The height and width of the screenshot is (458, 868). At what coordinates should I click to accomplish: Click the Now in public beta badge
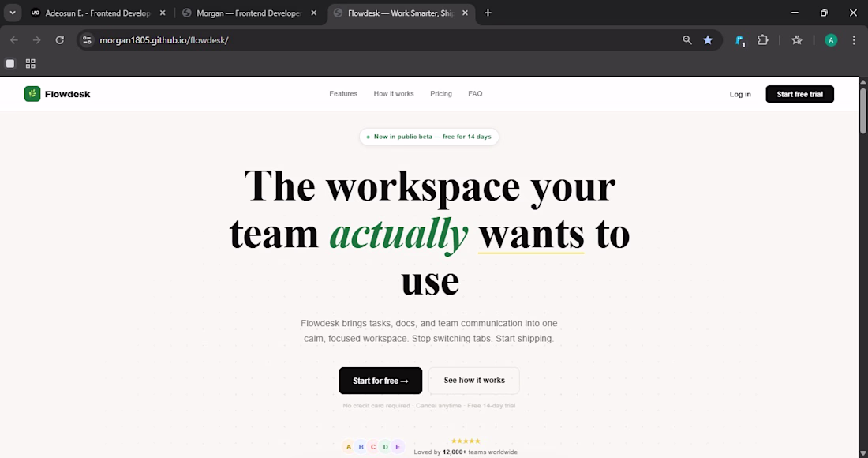click(x=429, y=137)
